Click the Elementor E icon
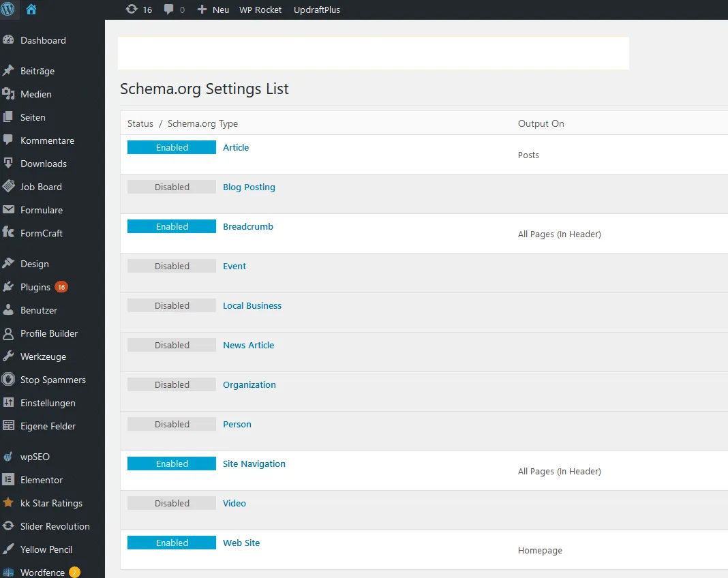Viewport: 728px width, 578px height. pyautogui.click(x=8, y=479)
